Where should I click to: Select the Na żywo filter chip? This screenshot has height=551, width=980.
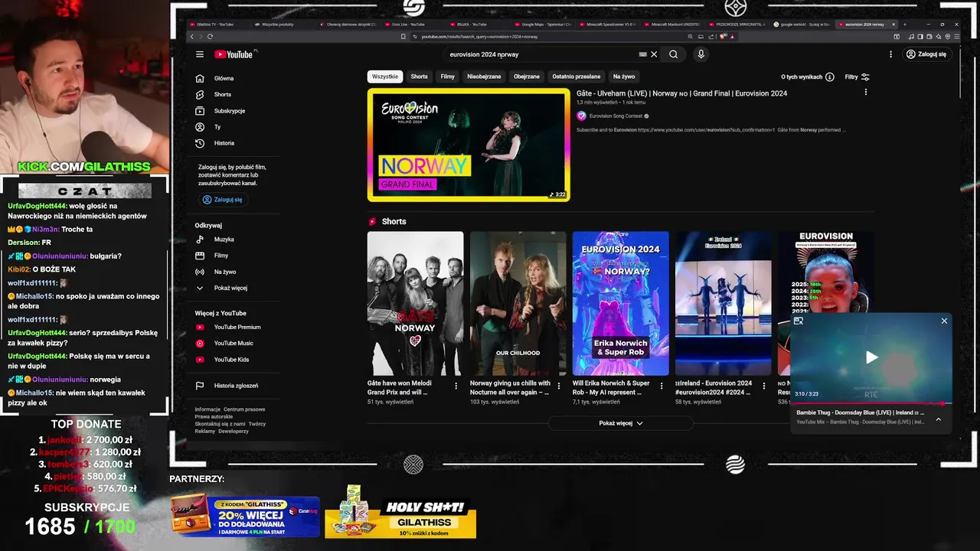624,77
